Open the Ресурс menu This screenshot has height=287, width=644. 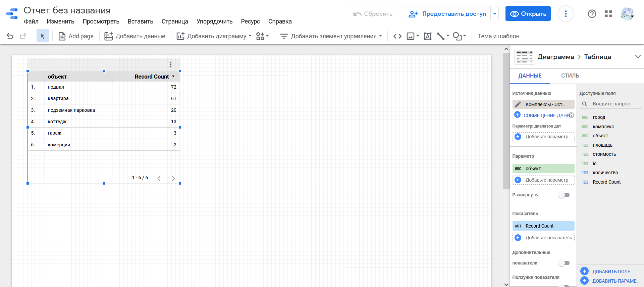[251, 21]
